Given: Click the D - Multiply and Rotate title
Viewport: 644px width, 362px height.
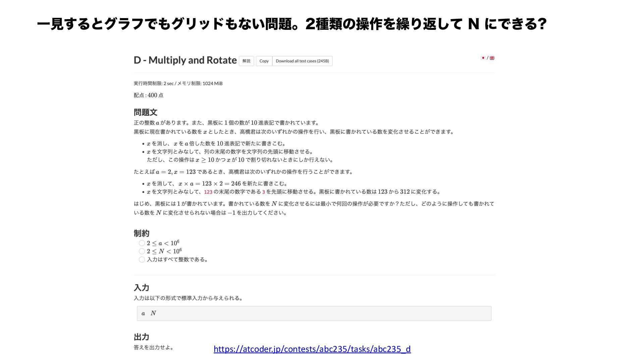Looking at the screenshot, I should pos(185,60).
